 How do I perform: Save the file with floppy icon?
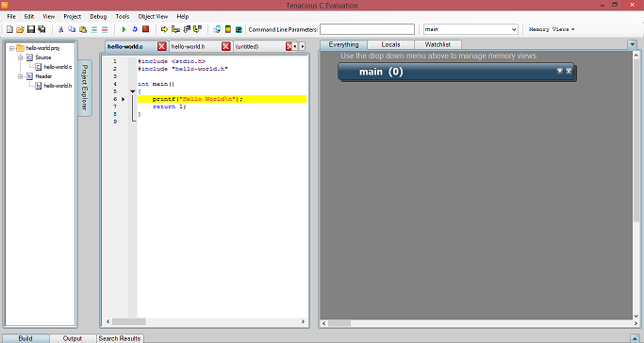31,29
